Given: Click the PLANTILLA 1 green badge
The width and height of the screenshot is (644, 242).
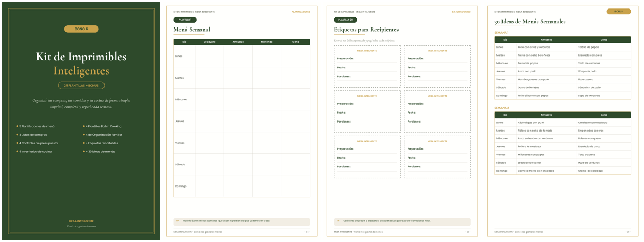Looking at the screenshot, I should tap(185, 20).
